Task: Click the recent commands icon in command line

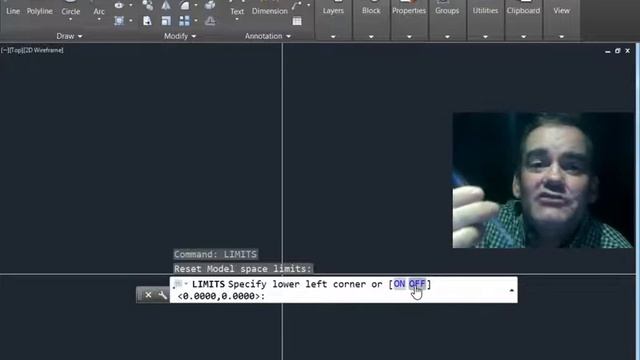Action: [x=178, y=284]
